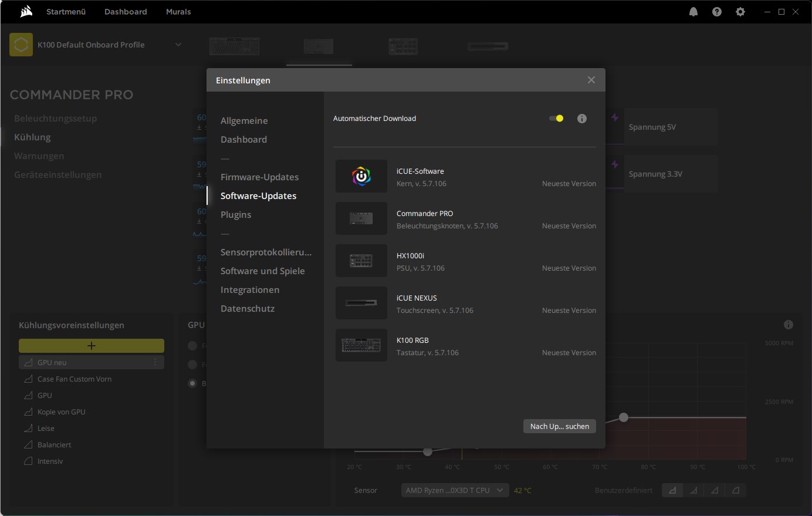The width and height of the screenshot is (812, 516).
Task: Open the help question mark icon
Action: pos(717,12)
